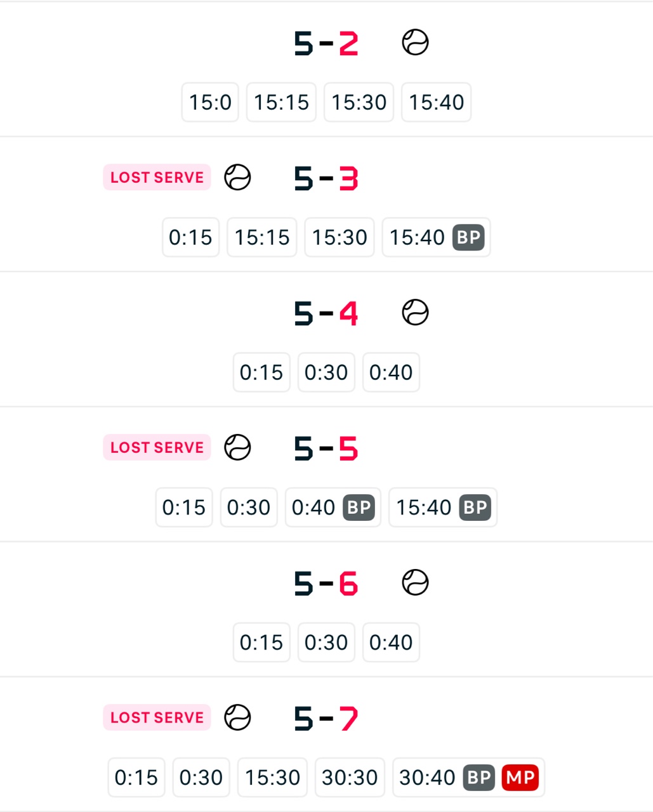Select the LOST SERVE tag at 5-3

(157, 178)
